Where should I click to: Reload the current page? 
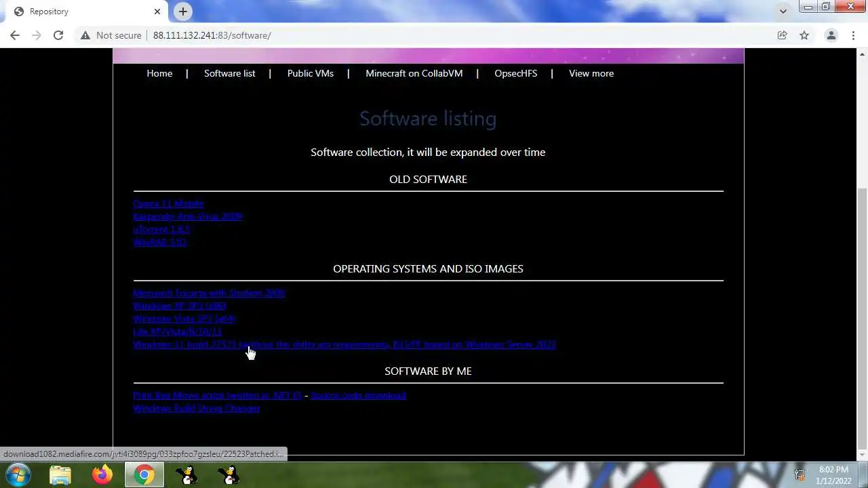pos(58,35)
